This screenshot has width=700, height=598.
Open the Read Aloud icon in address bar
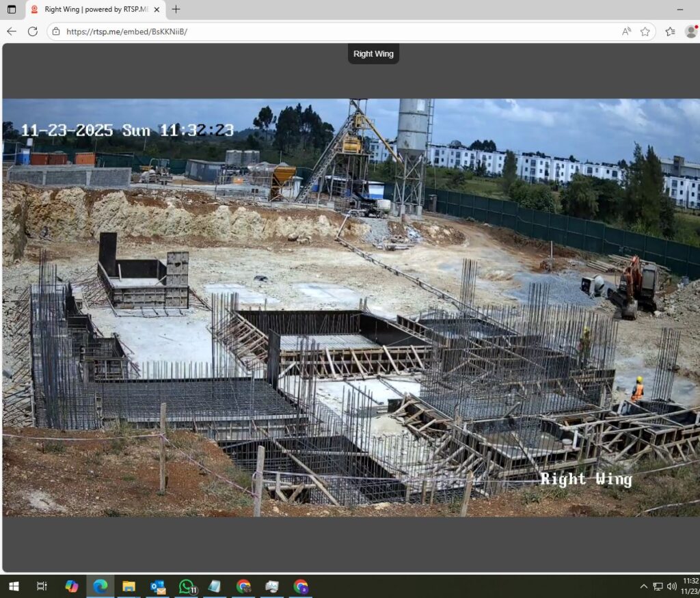[x=626, y=31]
